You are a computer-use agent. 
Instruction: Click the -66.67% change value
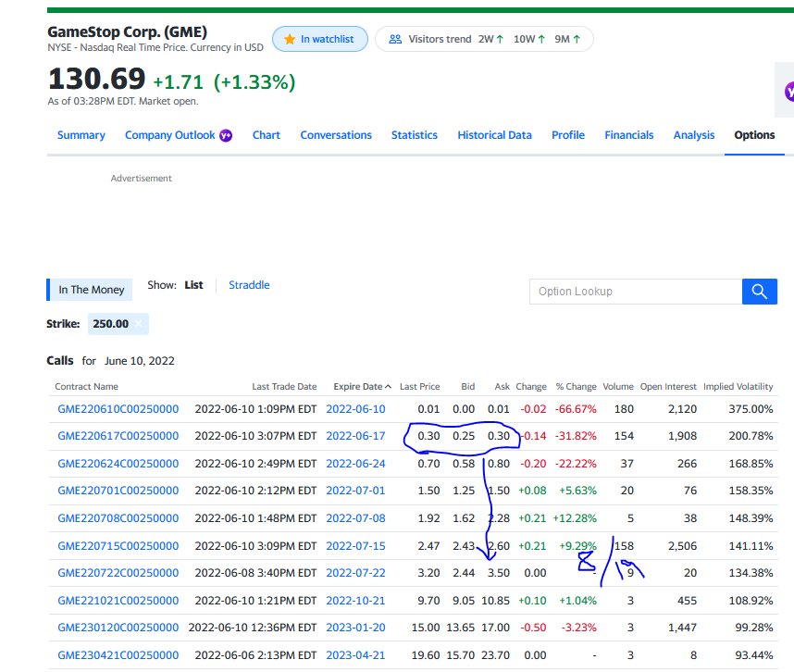(576, 409)
